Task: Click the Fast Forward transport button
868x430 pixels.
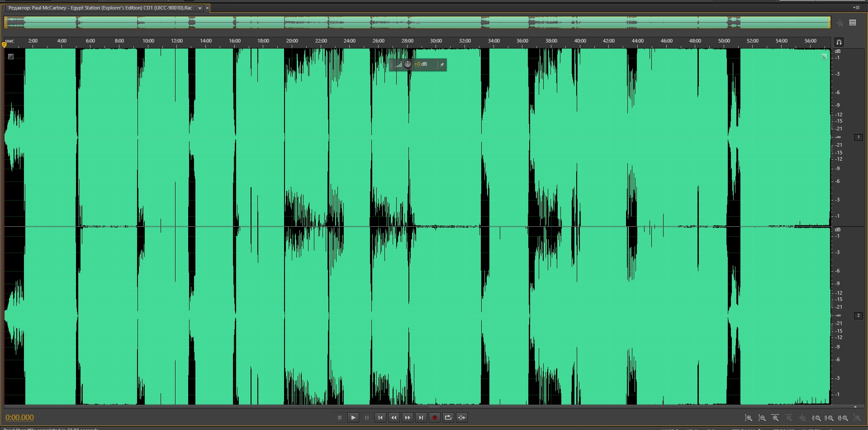Action: click(x=408, y=417)
